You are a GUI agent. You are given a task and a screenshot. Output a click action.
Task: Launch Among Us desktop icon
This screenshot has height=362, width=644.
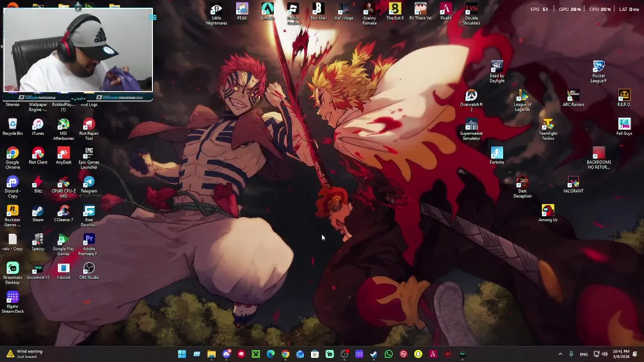[x=548, y=213]
